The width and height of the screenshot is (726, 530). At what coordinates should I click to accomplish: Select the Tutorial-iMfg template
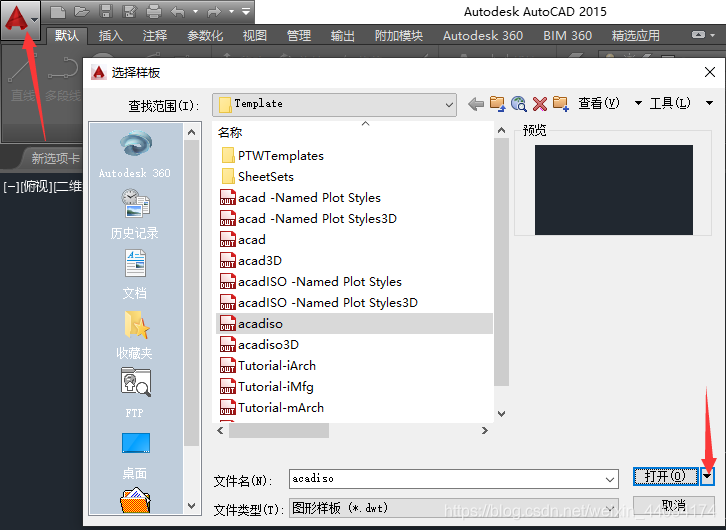point(267,387)
